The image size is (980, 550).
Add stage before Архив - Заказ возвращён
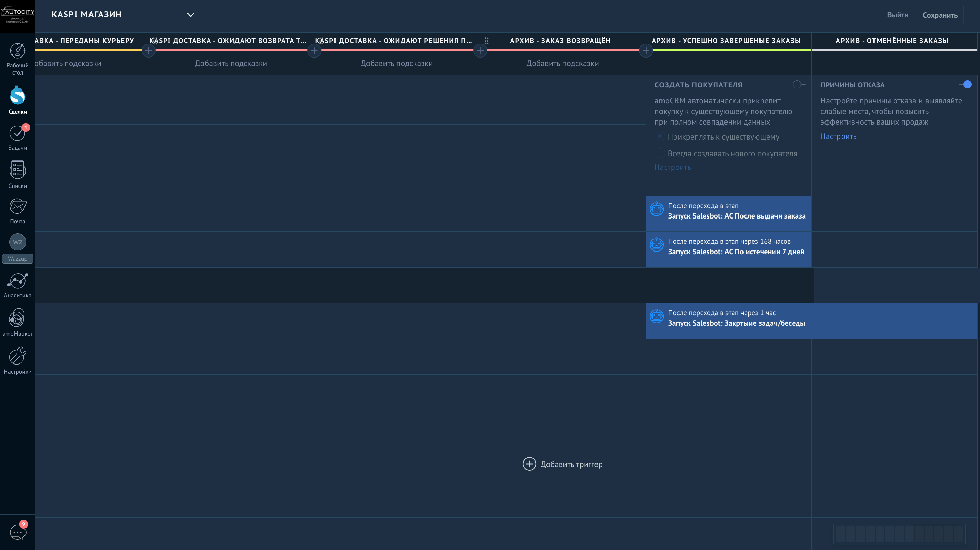pos(480,50)
